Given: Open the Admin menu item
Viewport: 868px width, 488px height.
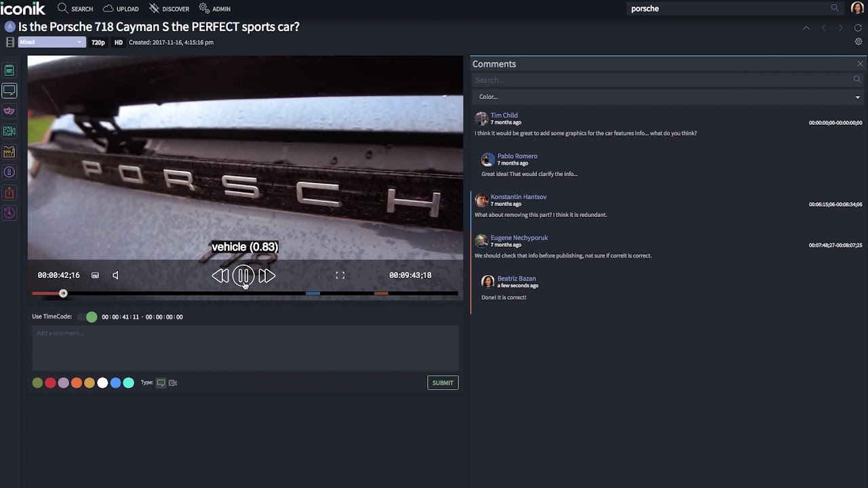Looking at the screenshot, I should (214, 9).
